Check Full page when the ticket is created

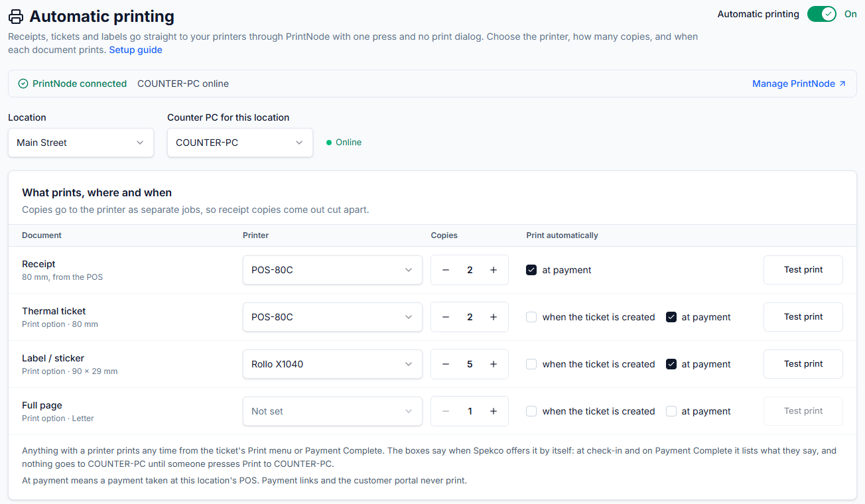point(531,411)
